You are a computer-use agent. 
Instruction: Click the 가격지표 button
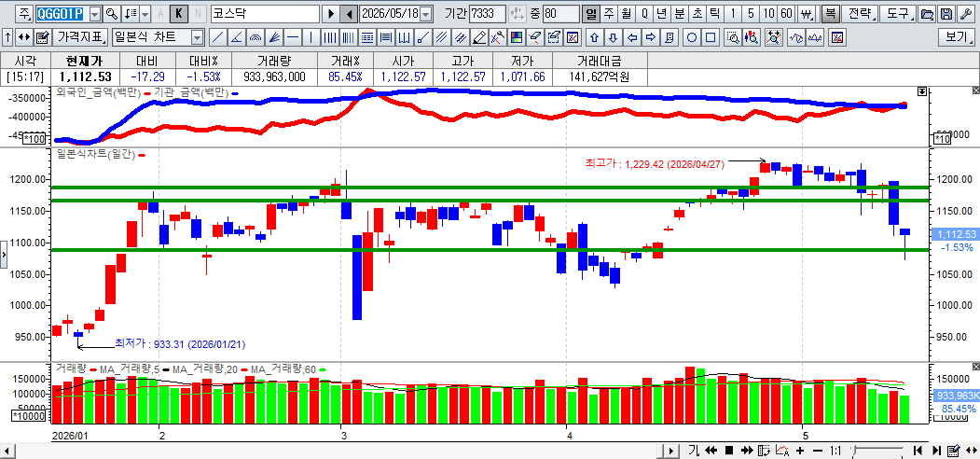click(x=81, y=38)
